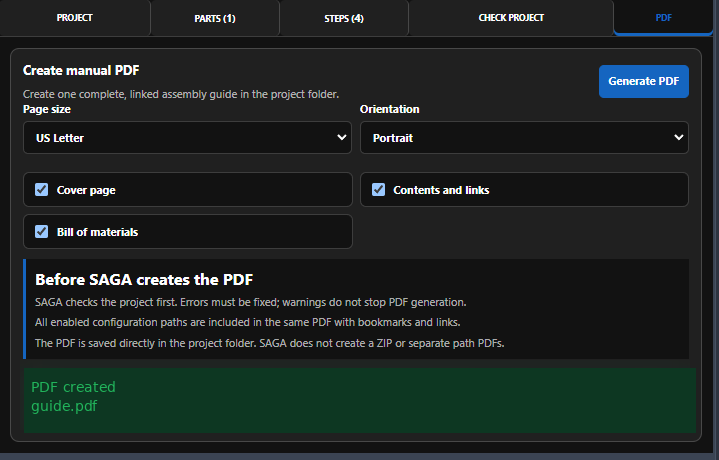
Task: Click the 'PDF created' status message
Action: pyautogui.click(x=73, y=387)
